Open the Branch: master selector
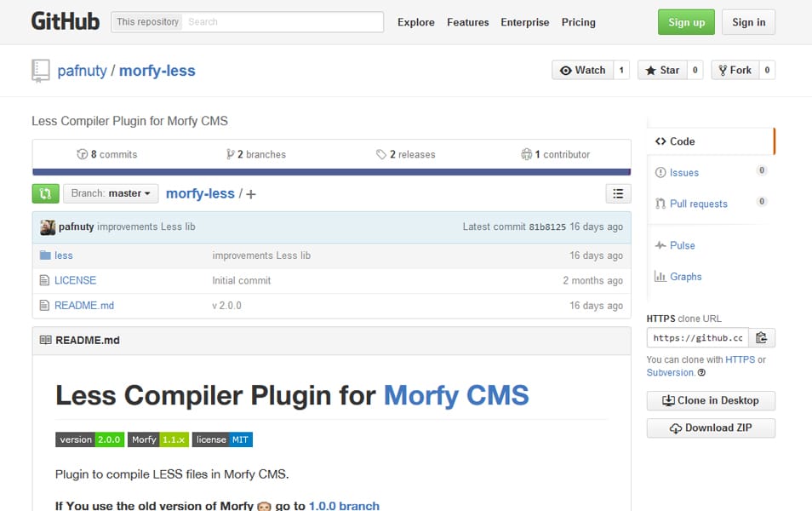Viewport: 812px width, 511px height. pos(110,193)
